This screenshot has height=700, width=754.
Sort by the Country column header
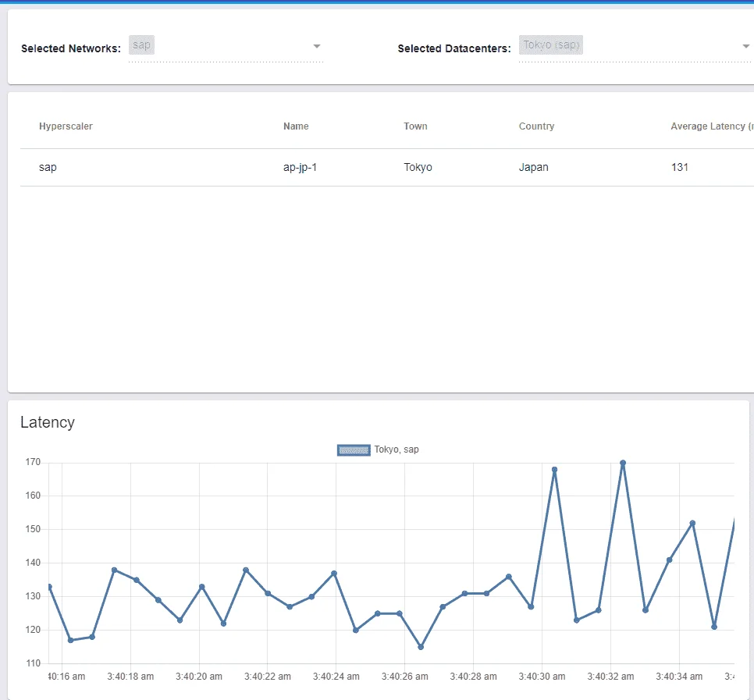pos(536,126)
